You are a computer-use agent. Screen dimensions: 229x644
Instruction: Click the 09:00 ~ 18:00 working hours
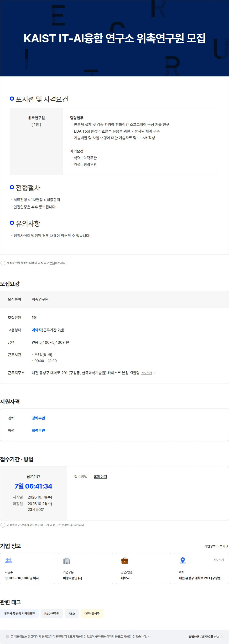click(x=46, y=361)
